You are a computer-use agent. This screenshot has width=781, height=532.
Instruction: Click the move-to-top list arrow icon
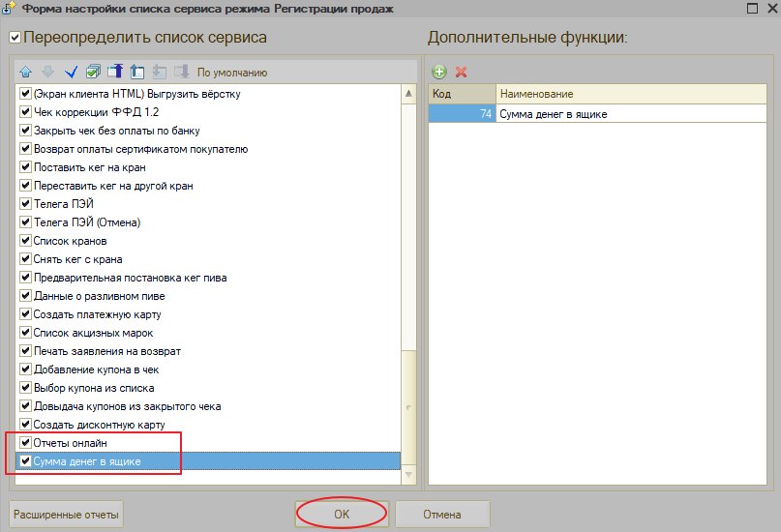pos(115,72)
